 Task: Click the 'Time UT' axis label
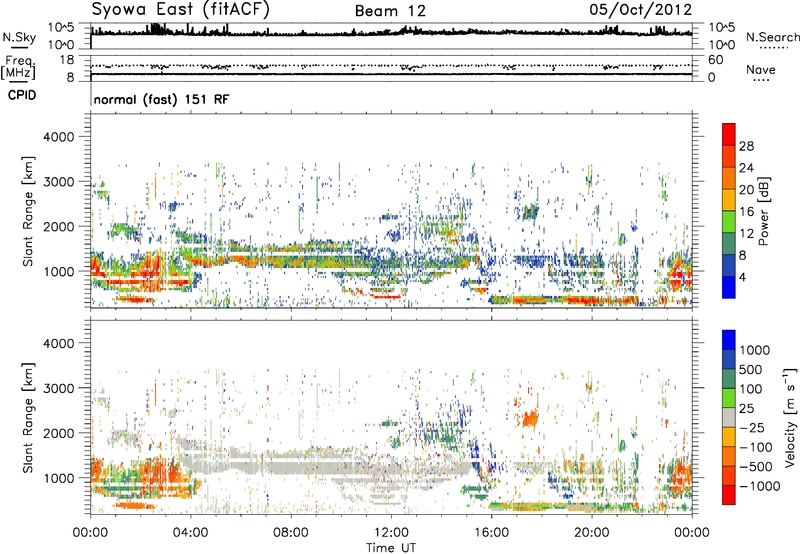coord(391,548)
